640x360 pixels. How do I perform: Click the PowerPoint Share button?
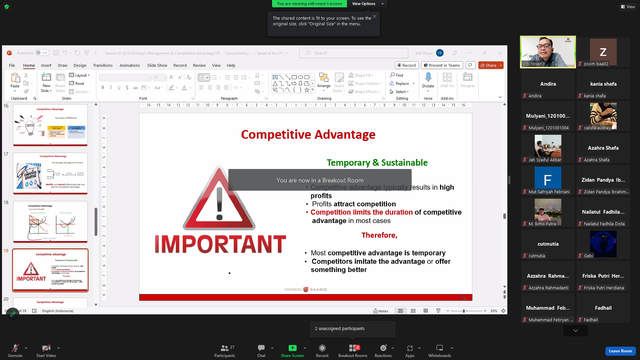(491, 65)
